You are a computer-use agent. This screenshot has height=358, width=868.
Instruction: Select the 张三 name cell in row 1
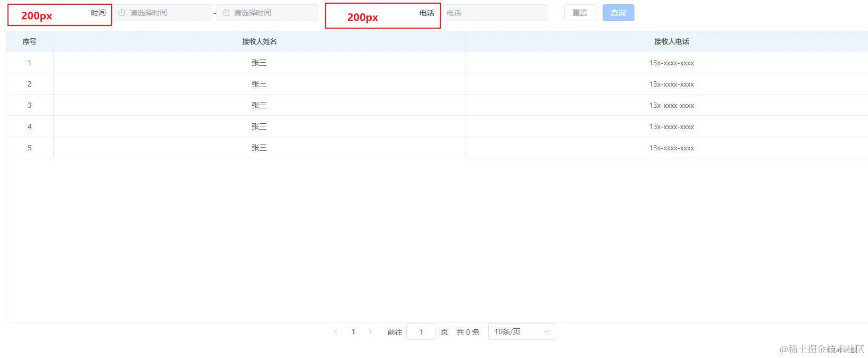pos(260,63)
